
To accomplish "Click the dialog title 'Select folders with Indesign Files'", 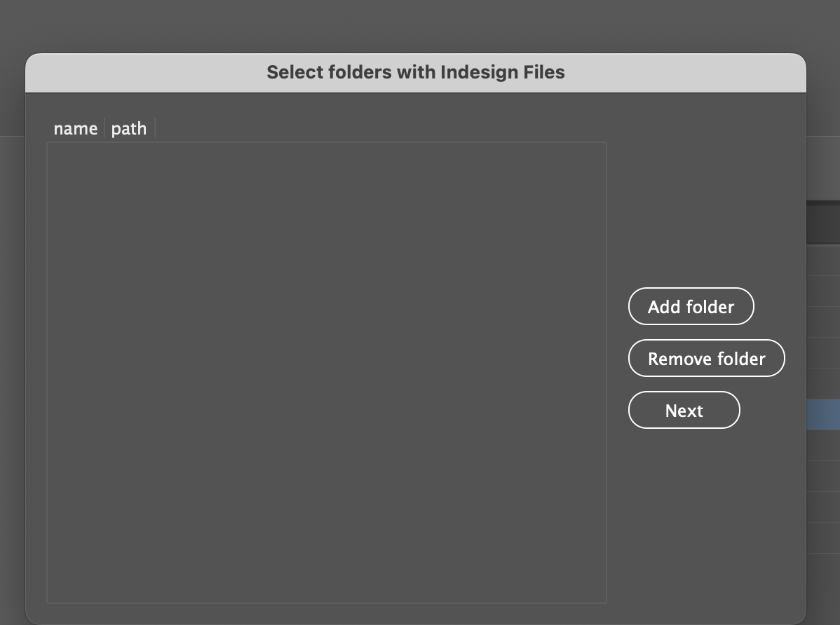I will pyautogui.click(x=415, y=72).
